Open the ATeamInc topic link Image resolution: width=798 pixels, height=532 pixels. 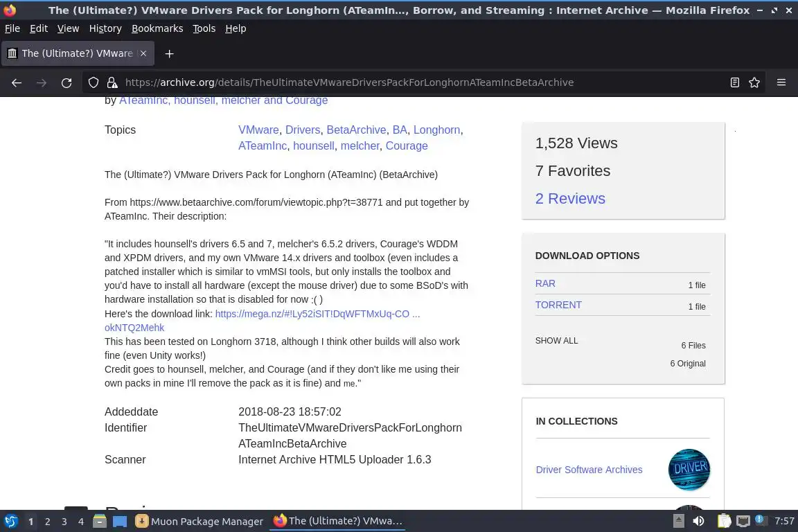tap(263, 145)
